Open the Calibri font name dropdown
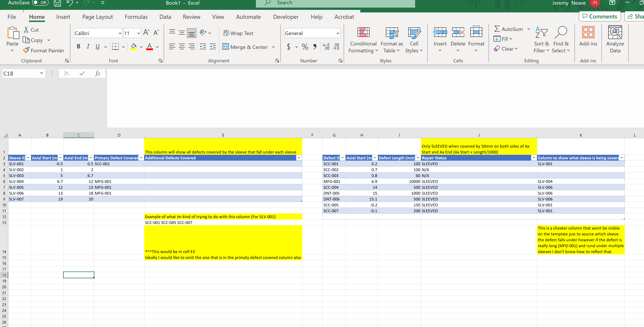644x327 pixels. (120, 33)
